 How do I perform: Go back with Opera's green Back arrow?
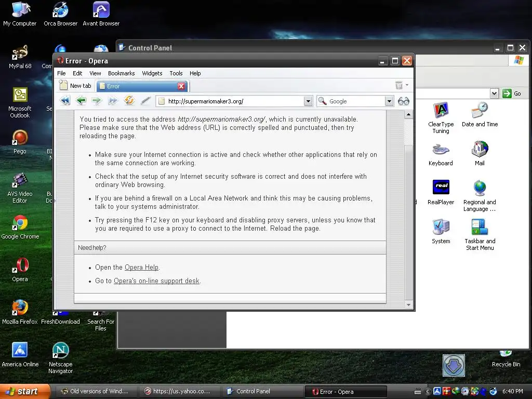tap(81, 101)
